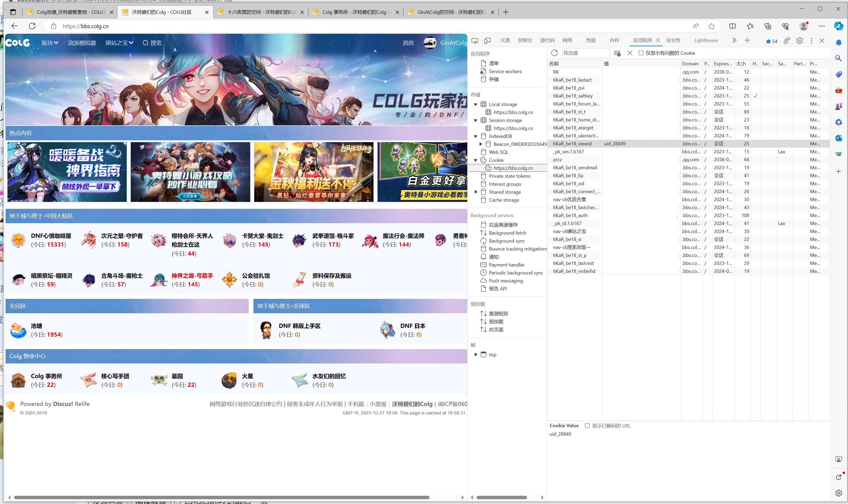Enable the show URL-decoded checkbox

click(x=587, y=426)
